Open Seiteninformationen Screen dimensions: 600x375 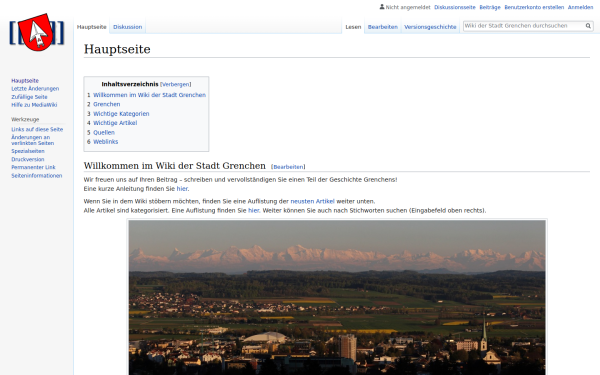(36, 176)
